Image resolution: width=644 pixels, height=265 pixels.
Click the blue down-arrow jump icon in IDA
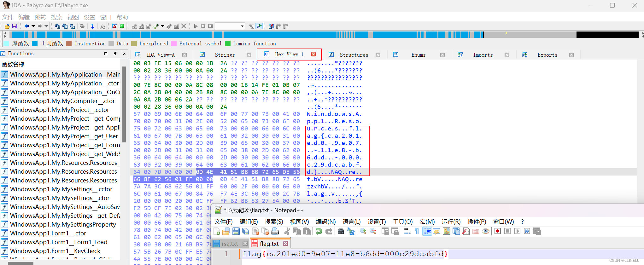(92, 26)
